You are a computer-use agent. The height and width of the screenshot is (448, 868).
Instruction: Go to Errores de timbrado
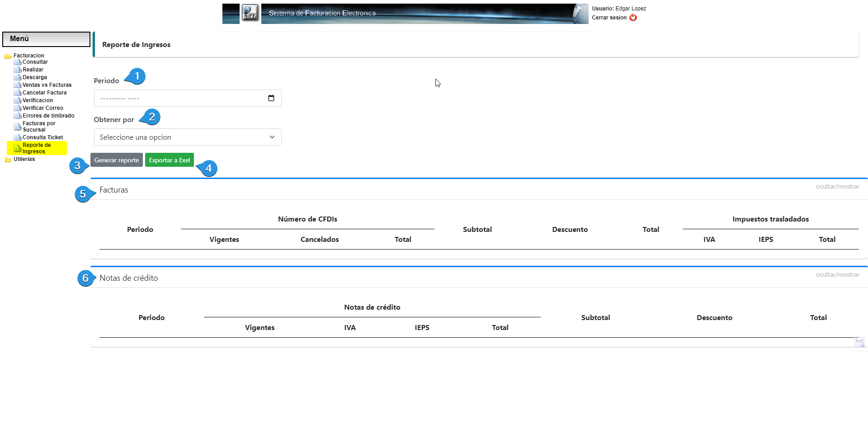pyautogui.click(x=48, y=116)
